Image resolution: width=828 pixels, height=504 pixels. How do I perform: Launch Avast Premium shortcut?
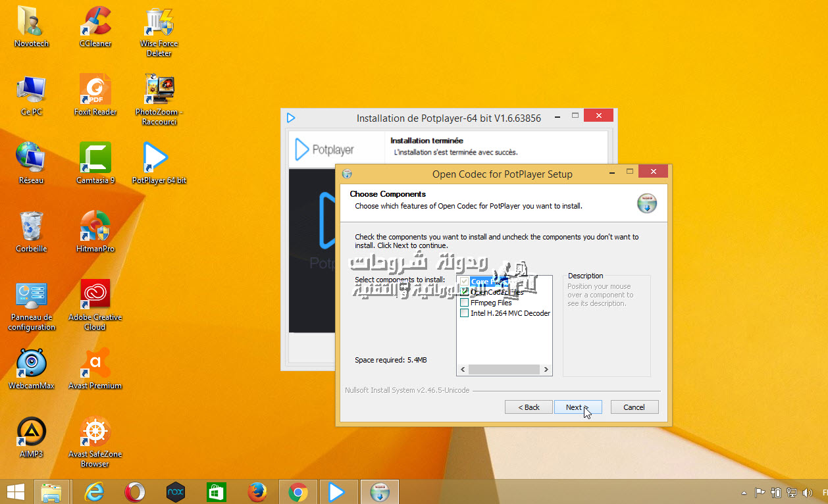coord(95,368)
